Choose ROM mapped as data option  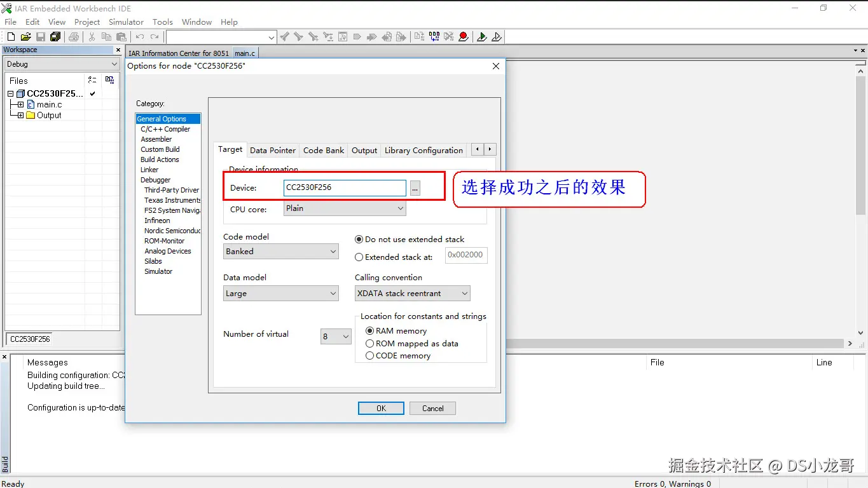412,344
